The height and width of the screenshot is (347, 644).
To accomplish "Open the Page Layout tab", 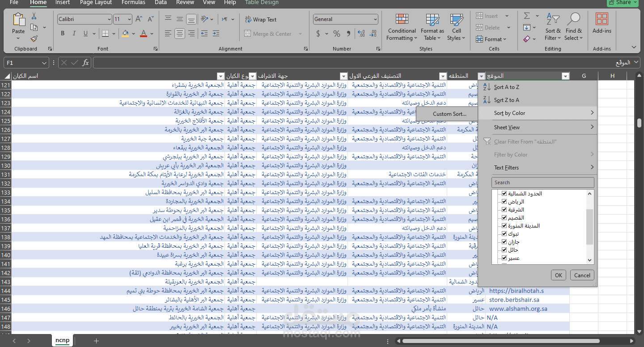I will 96,2.
